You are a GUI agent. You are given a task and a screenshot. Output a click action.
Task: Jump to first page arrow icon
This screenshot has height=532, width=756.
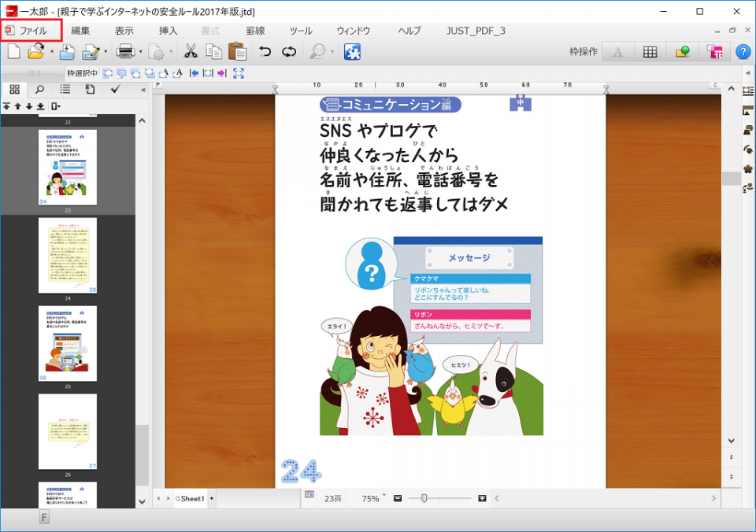7,106
